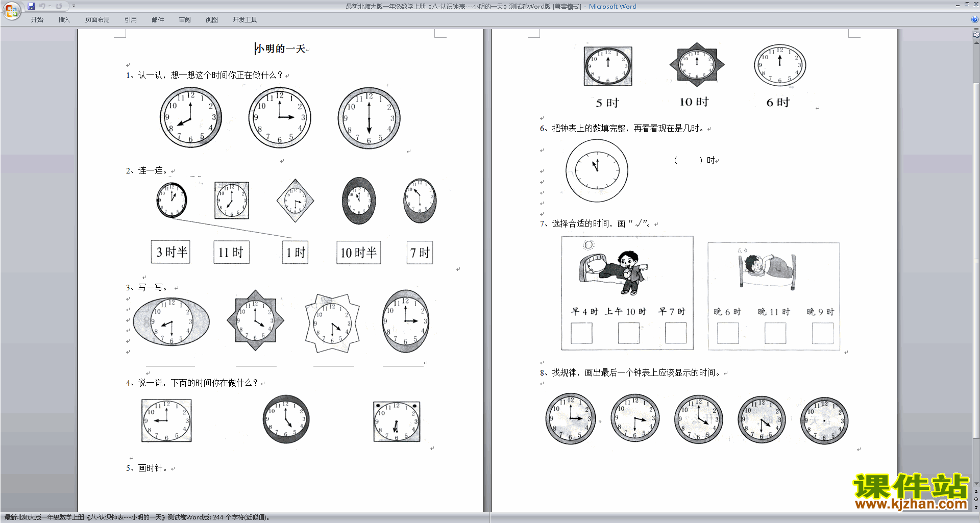Screen dimensions: 980x523
Task: Click the Undo arrow icon
Action: click(x=42, y=6)
